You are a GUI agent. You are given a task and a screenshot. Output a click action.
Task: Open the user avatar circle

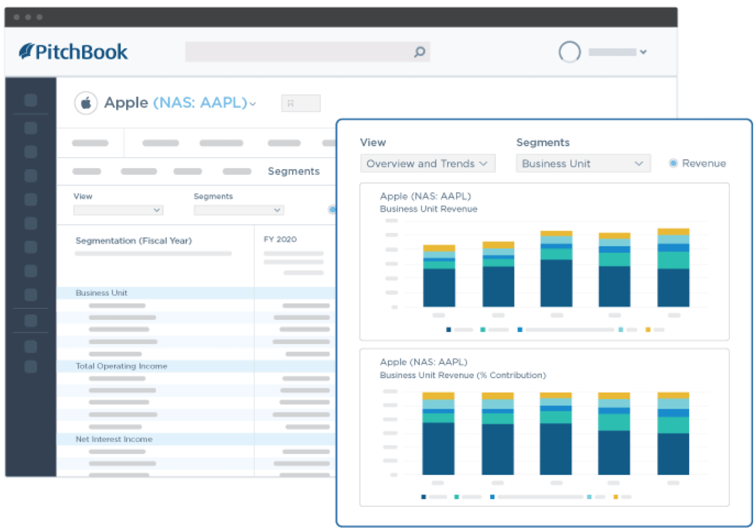[x=569, y=51]
